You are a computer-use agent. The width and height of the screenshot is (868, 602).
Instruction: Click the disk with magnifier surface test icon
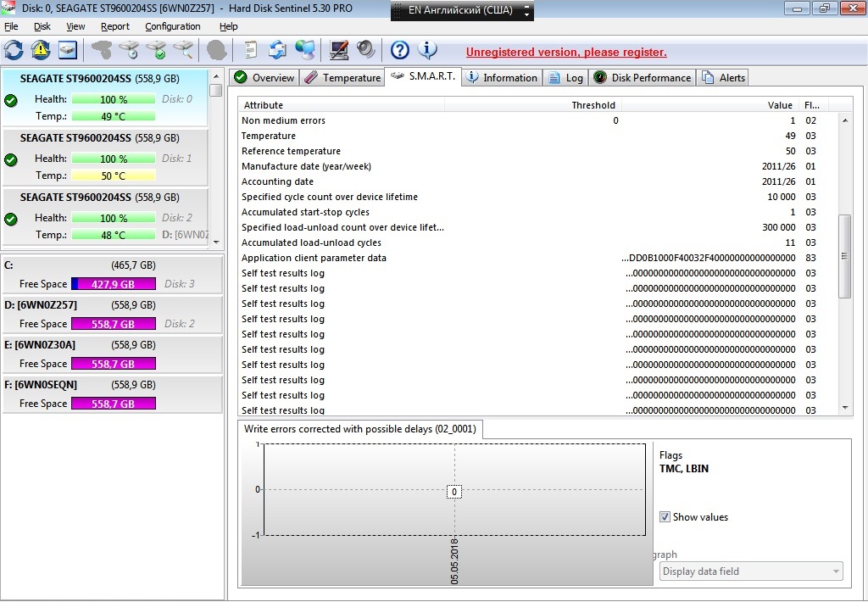click(183, 50)
